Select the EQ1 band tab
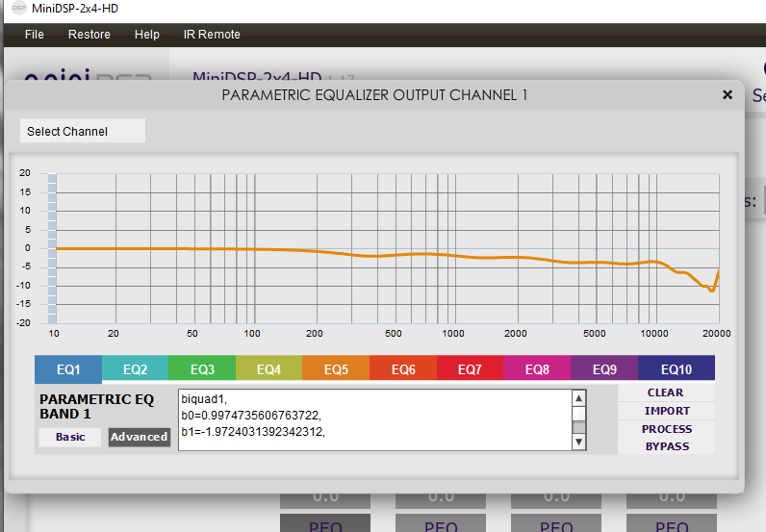 click(68, 369)
